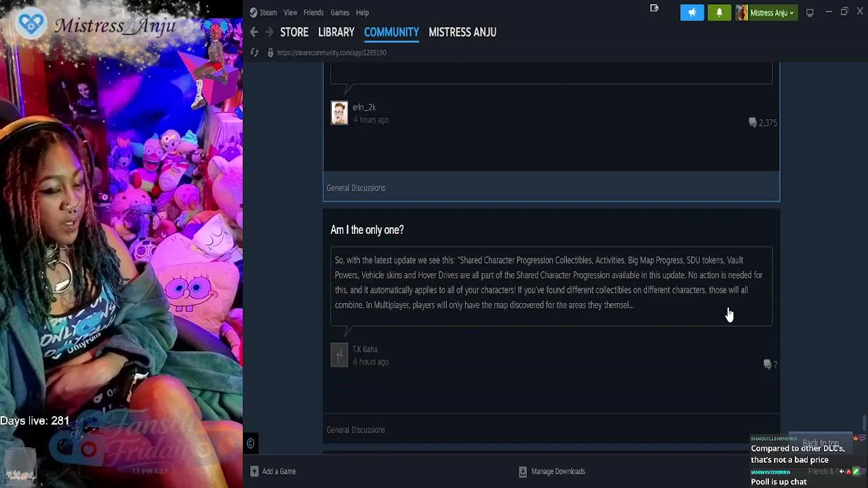Click the plus icon for Add a Game
The height and width of the screenshot is (488, 868).
(x=254, y=471)
